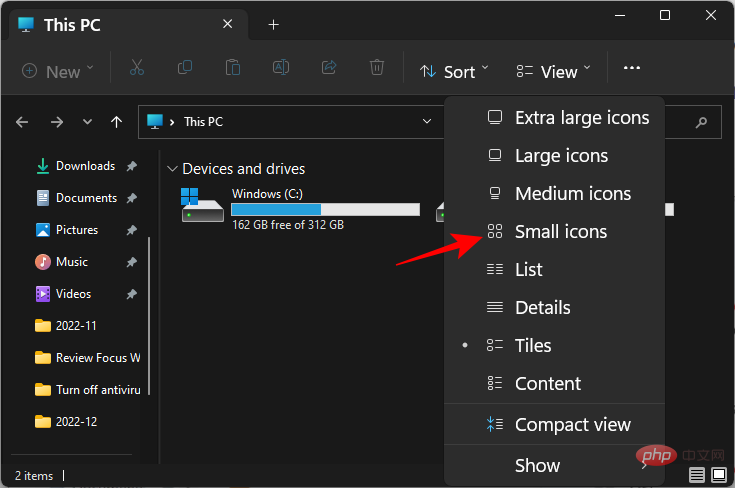Open the Turn off antiviru folder
The width and height of the screenshot is (735, 488).
tap(88, 390)
